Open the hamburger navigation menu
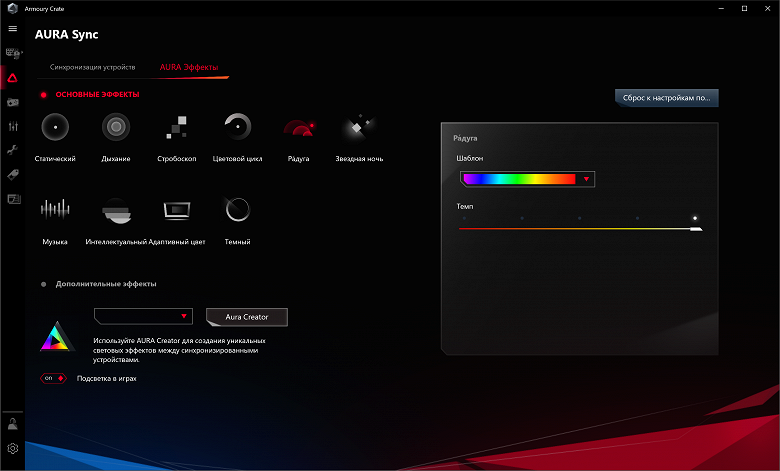The image size is (780, 471). pos(13,29)
